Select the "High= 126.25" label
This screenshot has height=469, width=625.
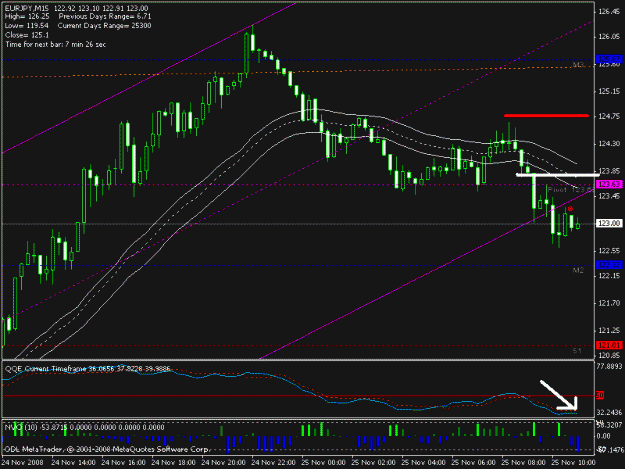tap(28, 17)
